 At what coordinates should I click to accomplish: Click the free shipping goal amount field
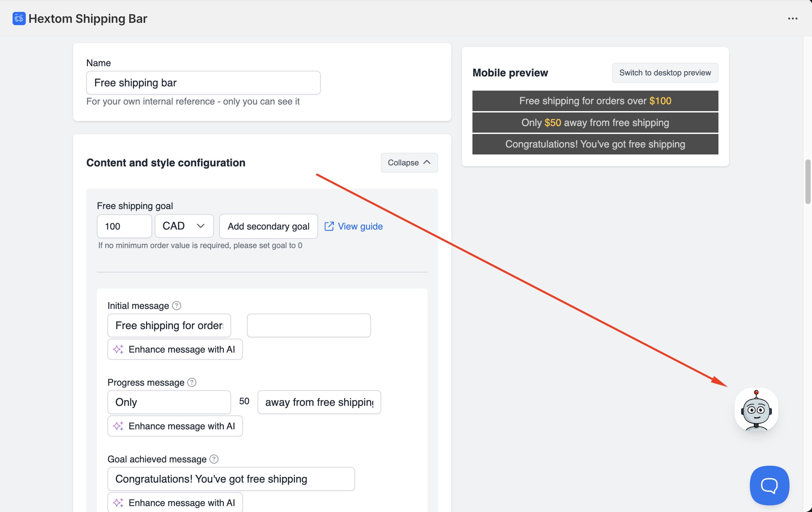tap(124, 226)
